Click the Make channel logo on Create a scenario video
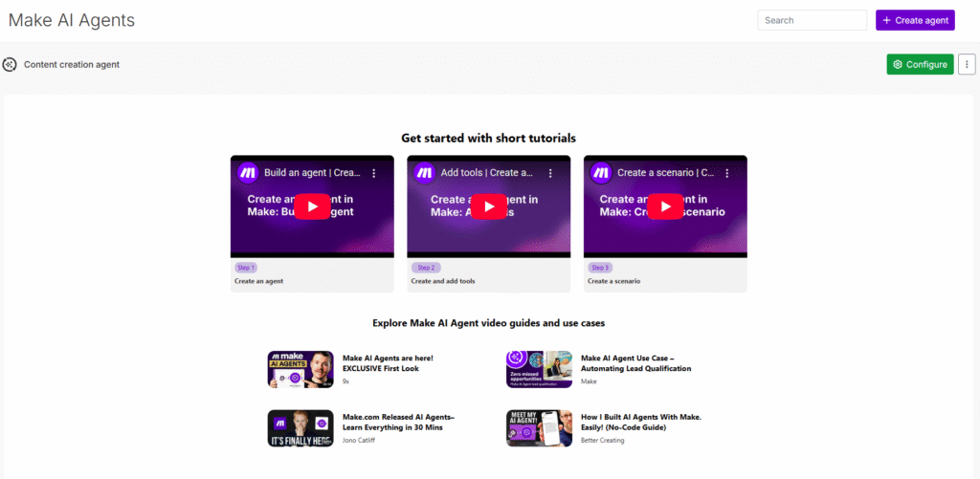Viewport: 980px width, 479px height. pyautogui.click(x=601, y=173)
